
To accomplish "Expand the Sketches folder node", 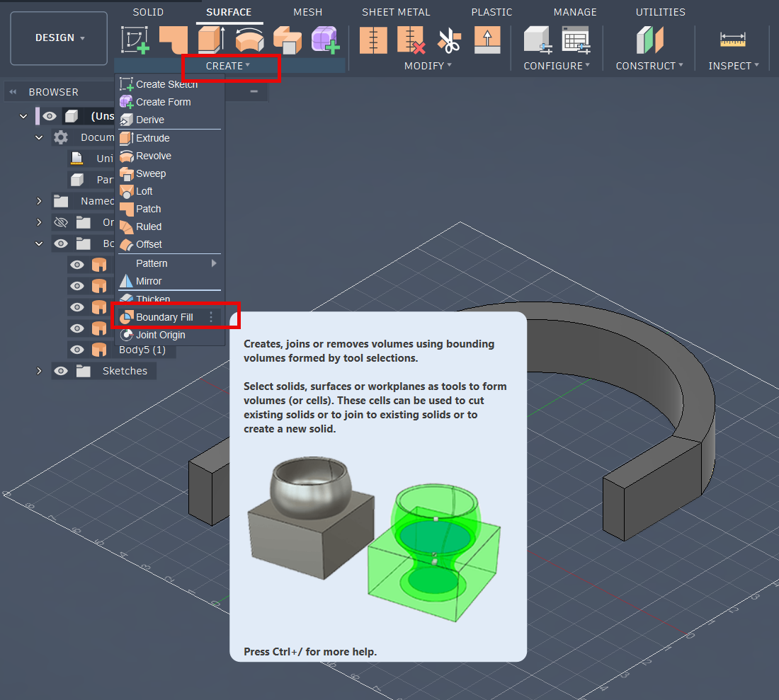I will tap(39, 371).
